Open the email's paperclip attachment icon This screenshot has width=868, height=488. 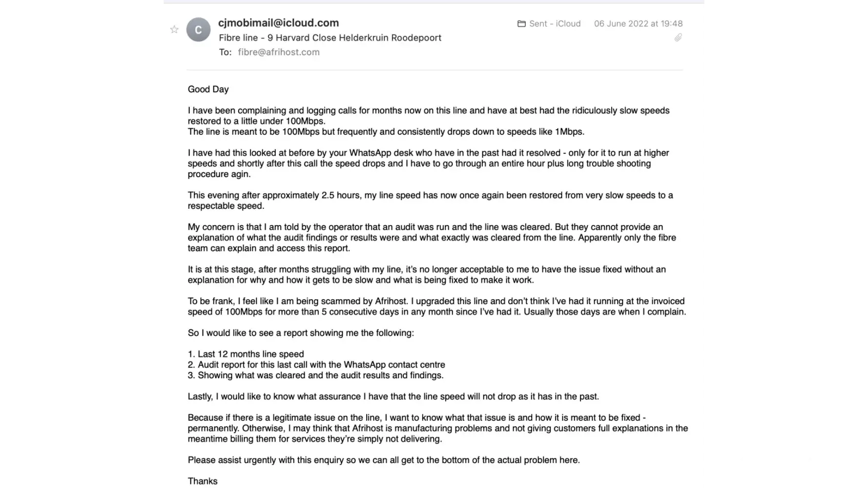[x=678, y=38]
